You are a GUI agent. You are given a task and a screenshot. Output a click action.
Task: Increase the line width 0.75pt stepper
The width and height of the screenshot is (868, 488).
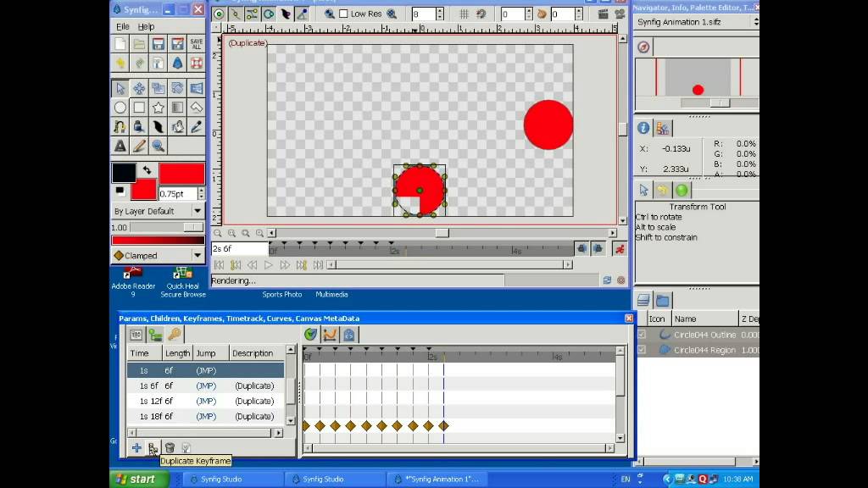click(x=201, y=191)
